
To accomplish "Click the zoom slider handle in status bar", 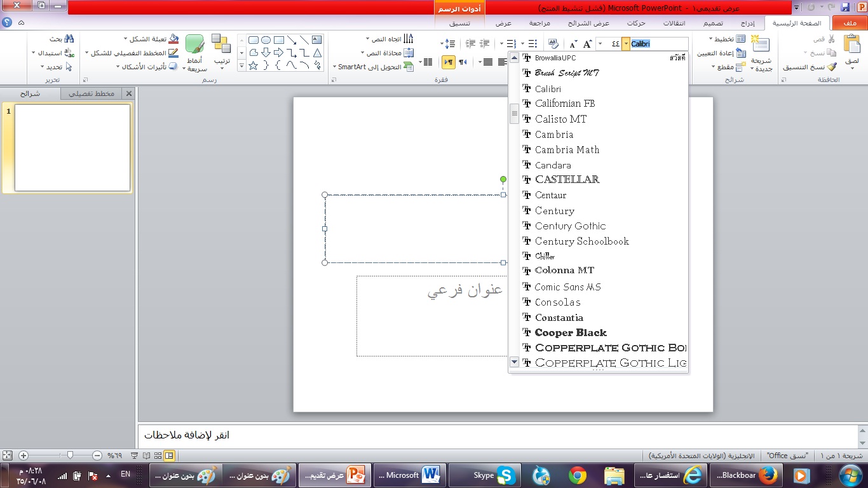I will [70, 456].
